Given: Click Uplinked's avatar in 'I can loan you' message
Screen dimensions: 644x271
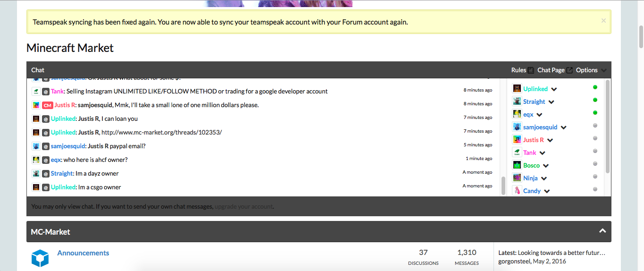Looking at the screenshot, I should [x=36, y=119].
